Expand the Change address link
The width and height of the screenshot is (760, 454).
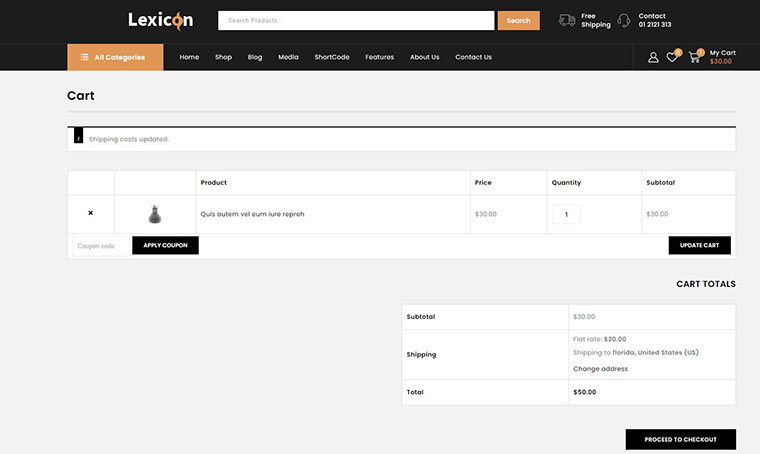click(x=600, y=369)
